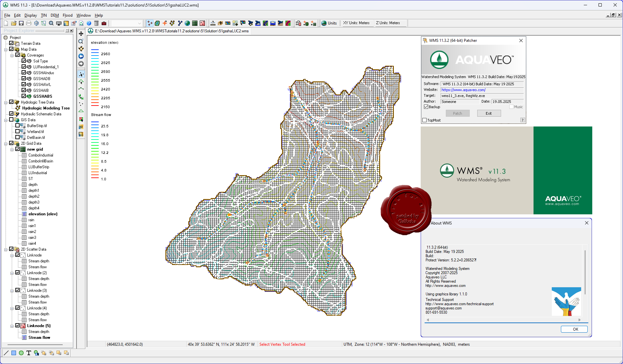Select the Create Oval drawing tool

tap(21, 353)
